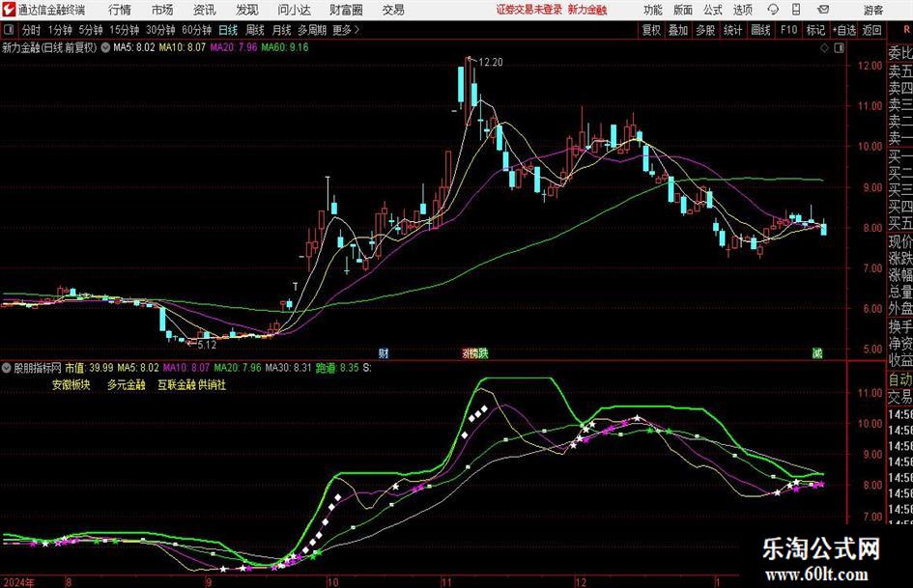The image size is (913, 588).
Task: Open the 新力金融 indicator settings dropdown arrow
Action: [105, 47]
